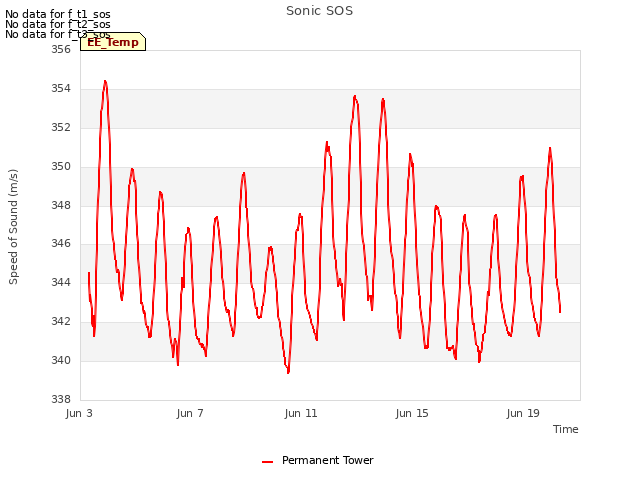The width and height of the screenshot is (640, 480).
Task: Click the 342 y-axis tick label
Action: 61,321
